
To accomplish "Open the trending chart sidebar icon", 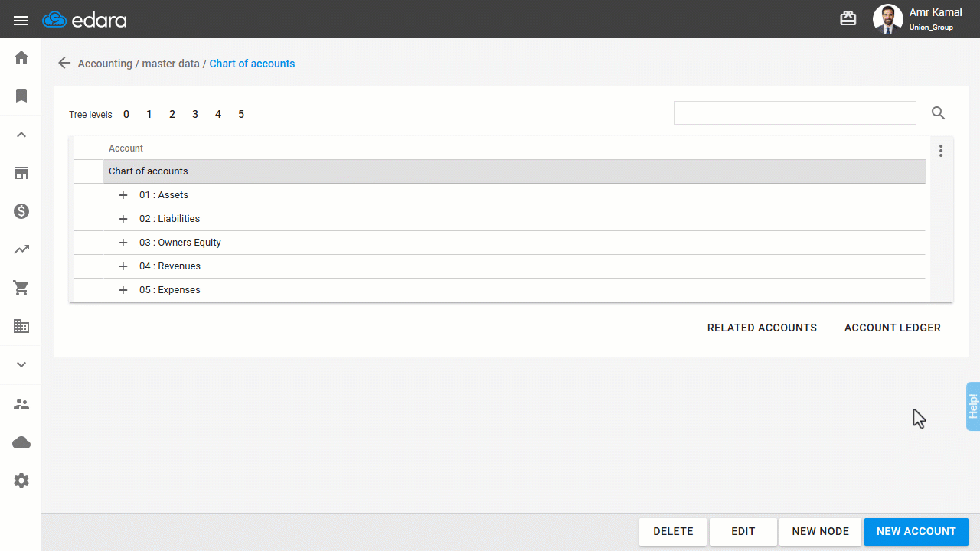I will [x=21, y=249].
